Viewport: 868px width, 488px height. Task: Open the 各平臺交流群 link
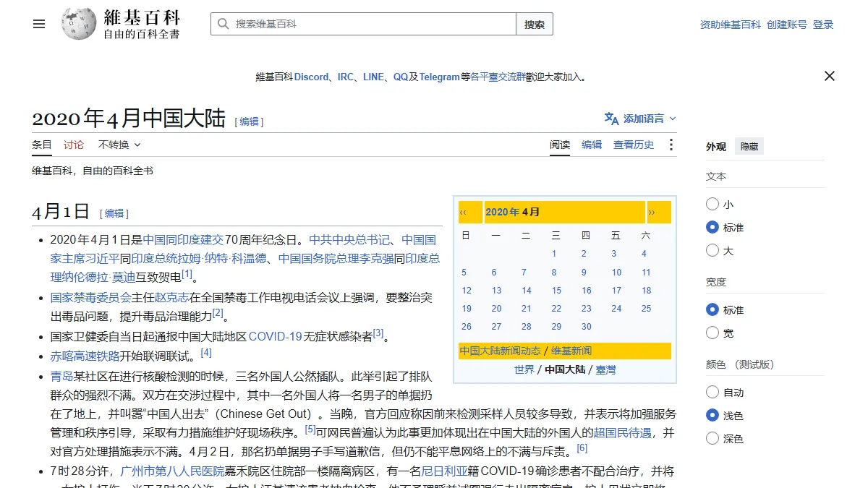pyautogui.click(x=498, y=77)
